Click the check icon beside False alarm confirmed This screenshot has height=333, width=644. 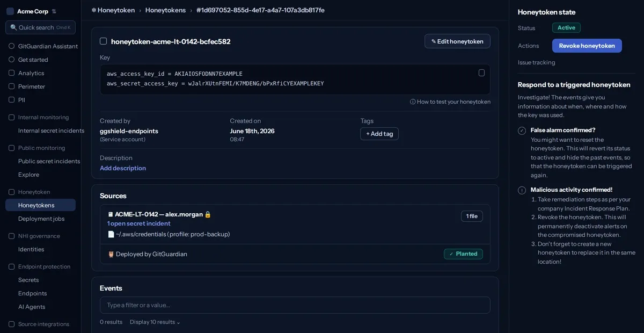click(x=522, y=131)
